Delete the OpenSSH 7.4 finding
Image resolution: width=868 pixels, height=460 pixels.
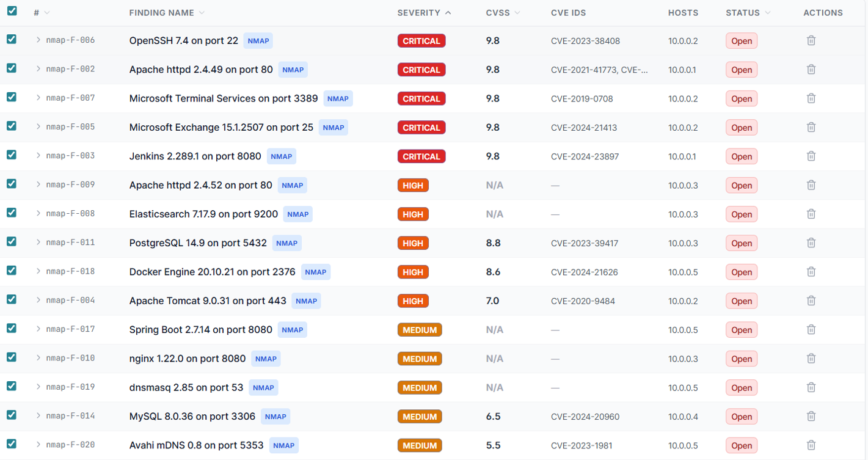811,40
